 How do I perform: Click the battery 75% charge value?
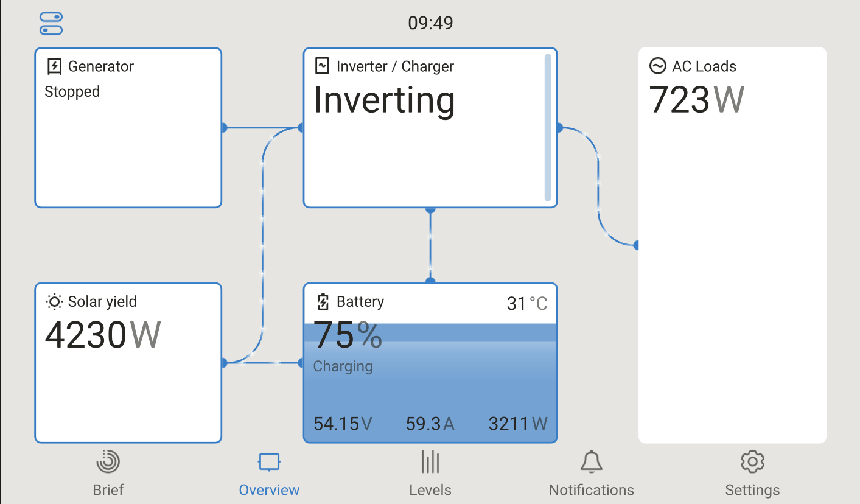click(348, 335)
